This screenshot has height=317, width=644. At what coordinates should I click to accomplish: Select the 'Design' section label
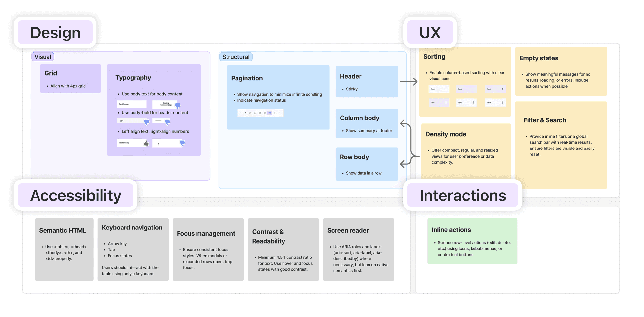point(55,32)
